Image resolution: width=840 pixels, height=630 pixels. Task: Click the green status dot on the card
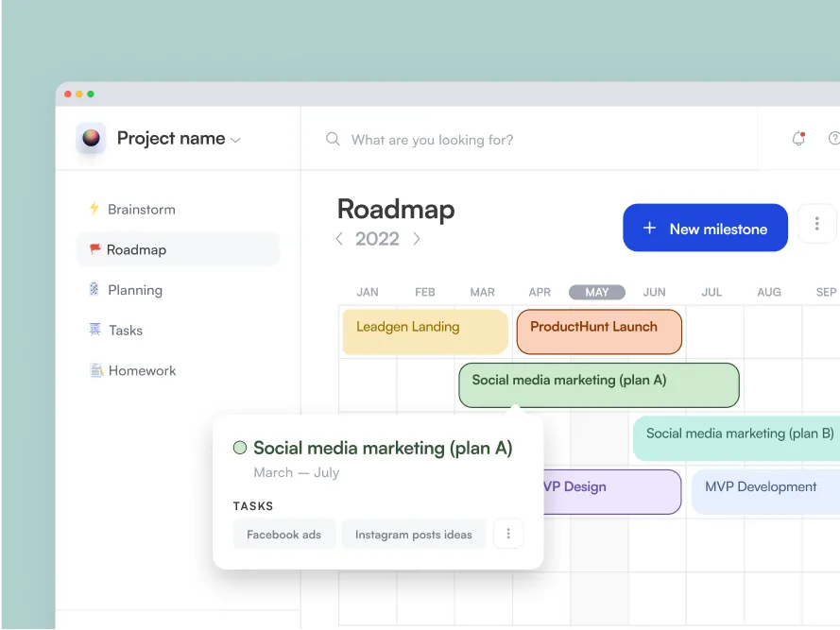(240, 447)
